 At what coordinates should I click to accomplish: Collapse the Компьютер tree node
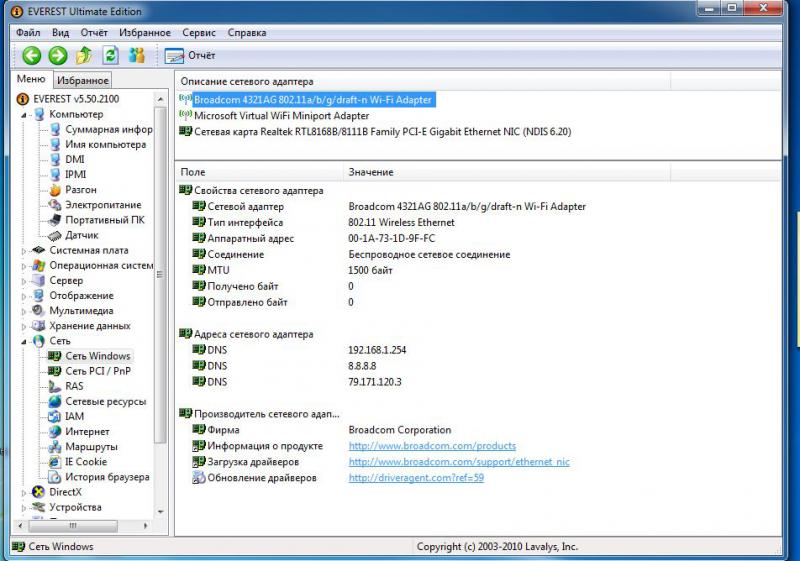23,115
